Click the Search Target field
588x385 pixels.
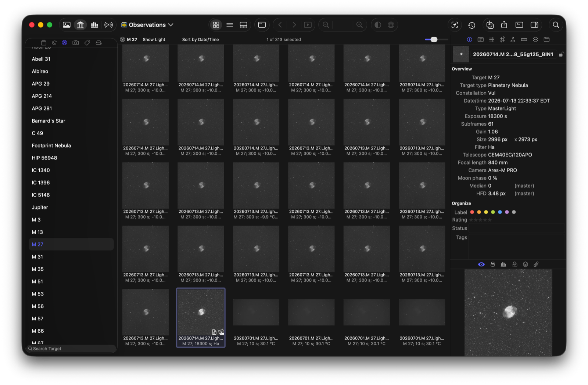(71, 349)
